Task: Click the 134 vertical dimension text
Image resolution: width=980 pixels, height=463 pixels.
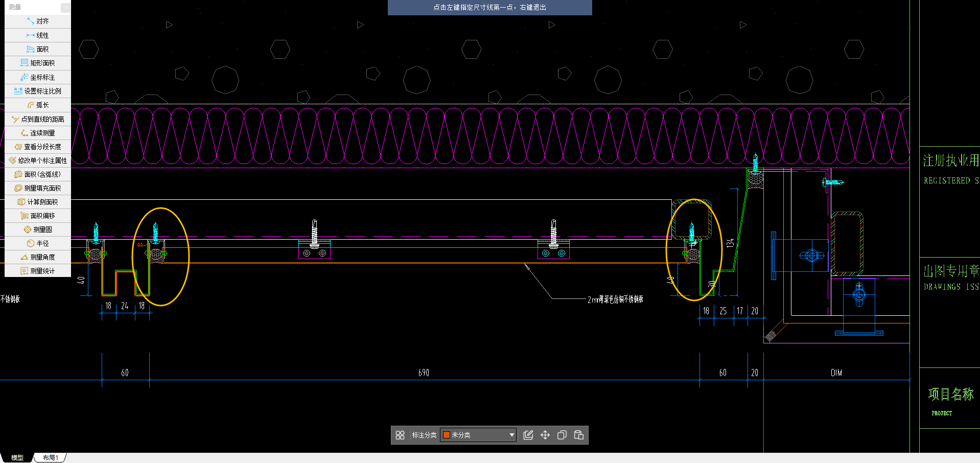Action: 730,243
